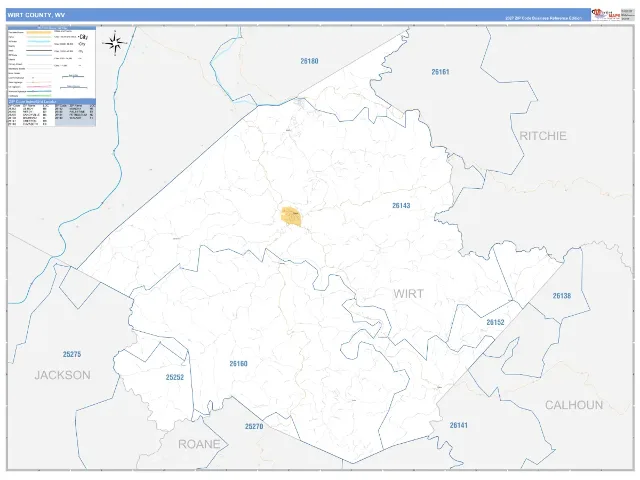Click ZIP code label 26160

238,364
